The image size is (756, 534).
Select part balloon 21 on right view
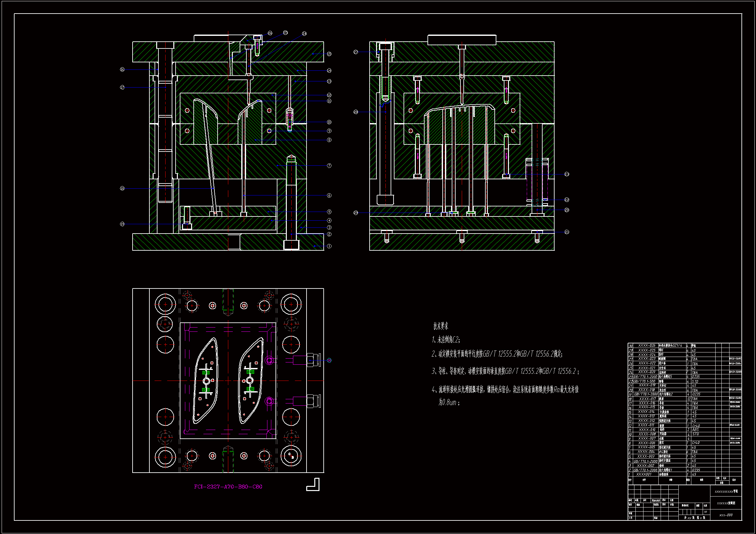tap(567, 232)
